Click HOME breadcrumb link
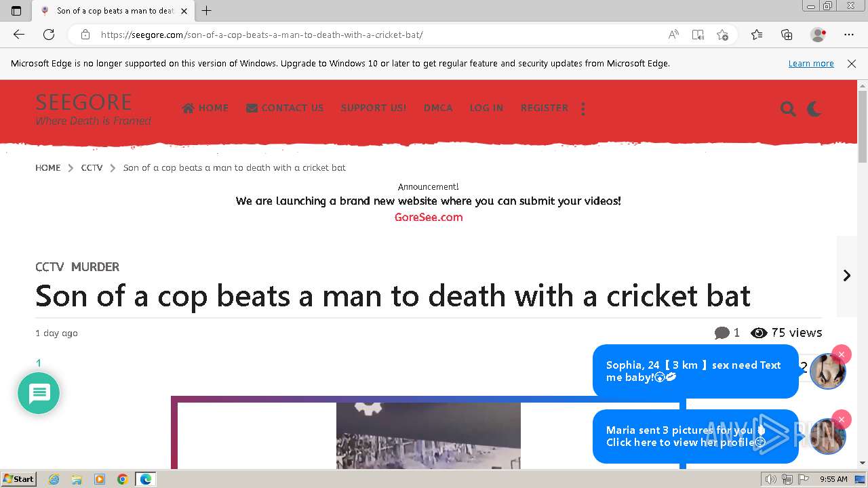This screenshot has width=868, height=488. tap(48, 167)
